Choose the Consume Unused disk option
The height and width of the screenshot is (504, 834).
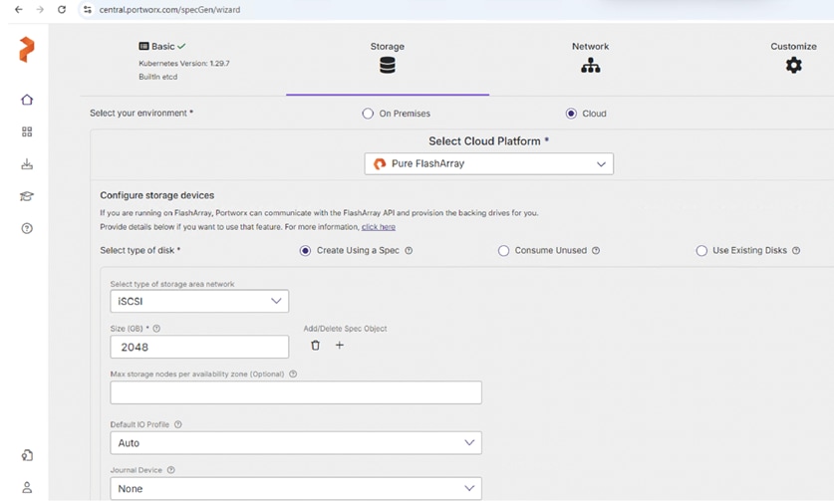(503, 250)
